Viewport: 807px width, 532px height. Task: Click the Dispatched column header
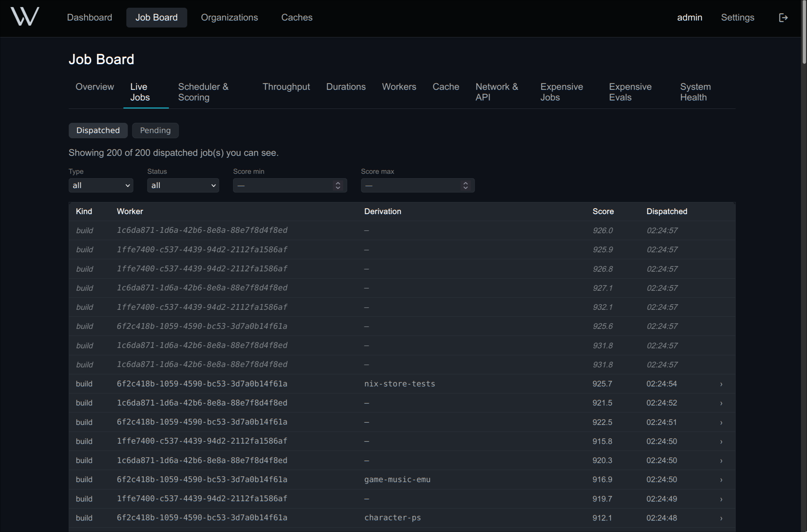pyautogui.click(x=667, y=212)
